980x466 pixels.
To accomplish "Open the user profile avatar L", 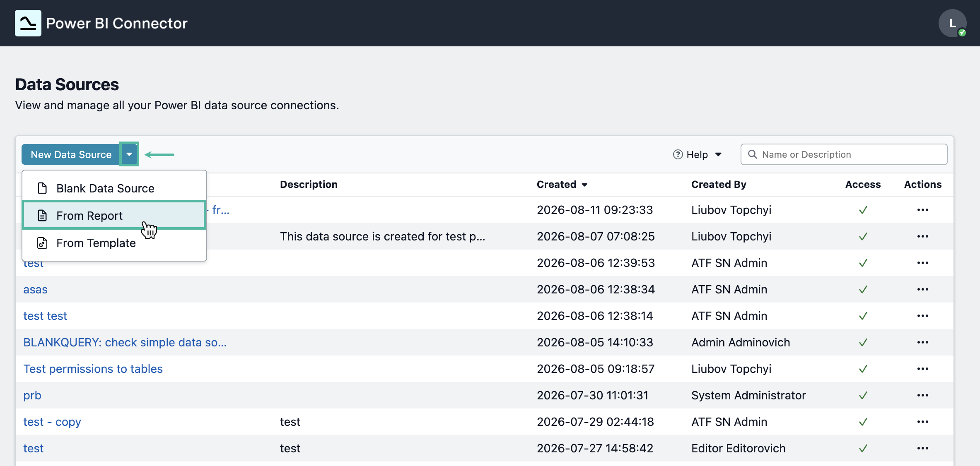I will [x=952, y=23].
